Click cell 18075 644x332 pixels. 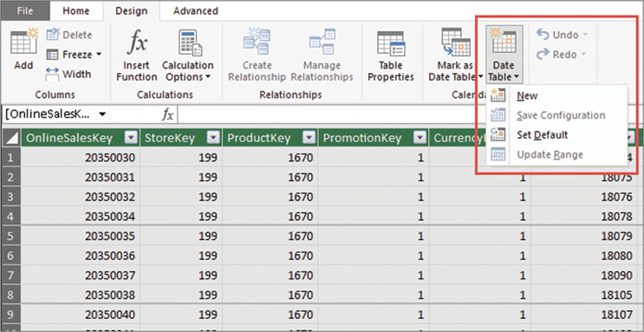[584, 177]
